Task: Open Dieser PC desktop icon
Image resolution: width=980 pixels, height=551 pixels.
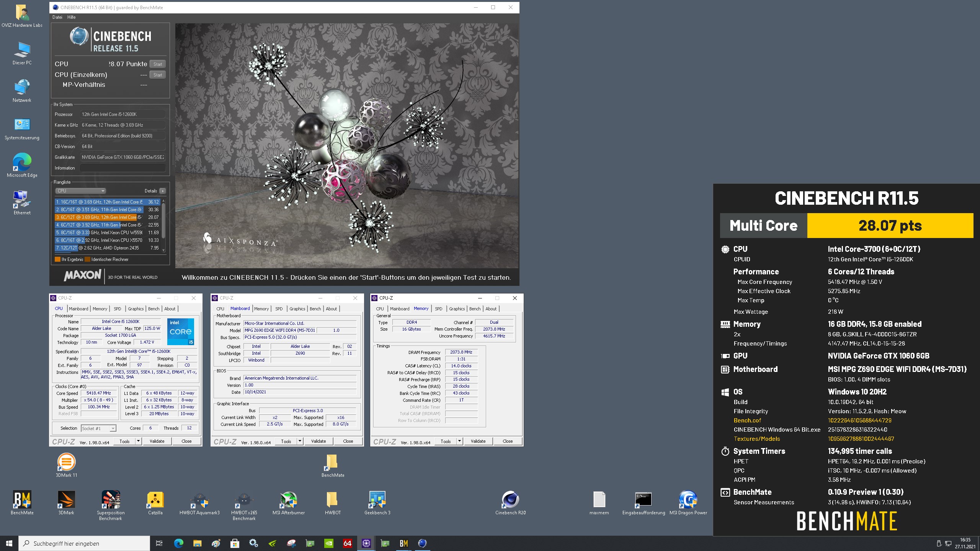Action: point(22,53)
